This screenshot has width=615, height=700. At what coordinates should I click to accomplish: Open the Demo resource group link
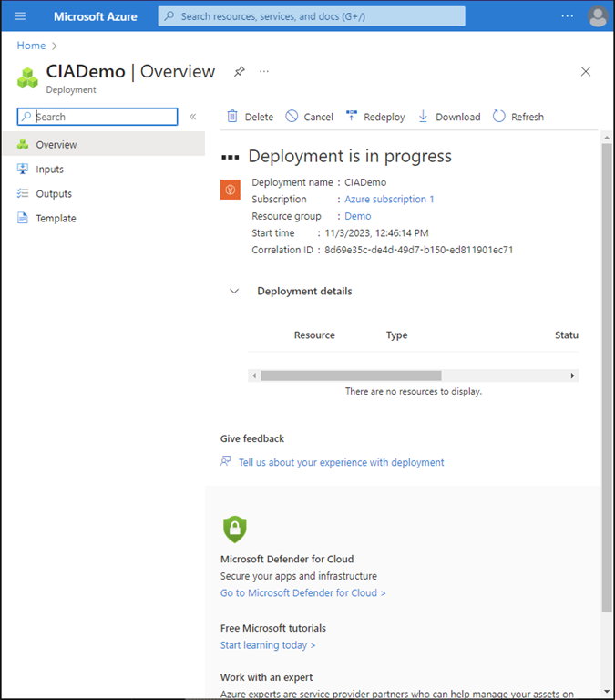[357, 216]
